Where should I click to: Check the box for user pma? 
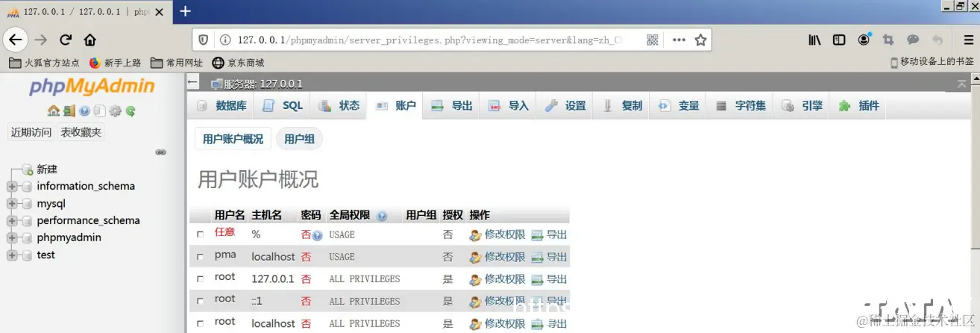(200, 257)
